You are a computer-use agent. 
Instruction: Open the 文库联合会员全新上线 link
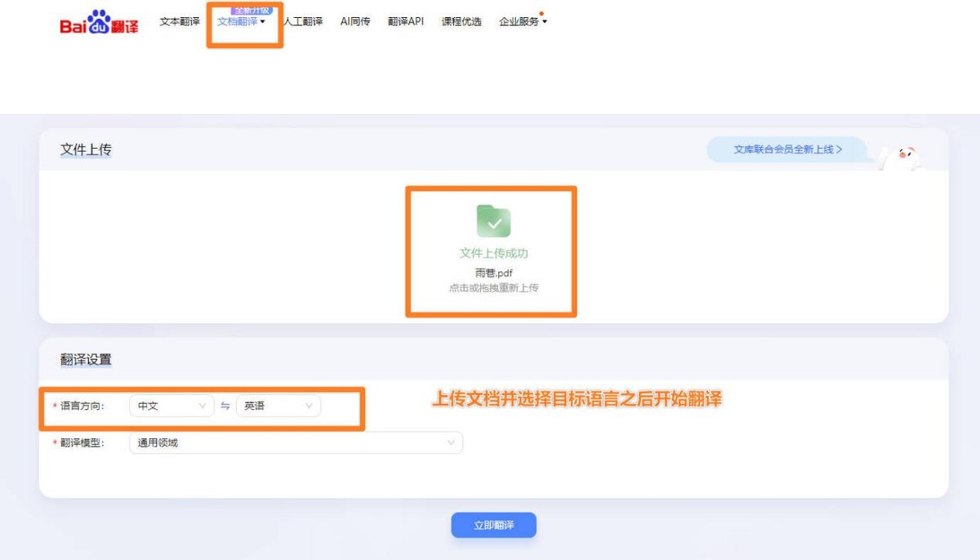[786, 149]
